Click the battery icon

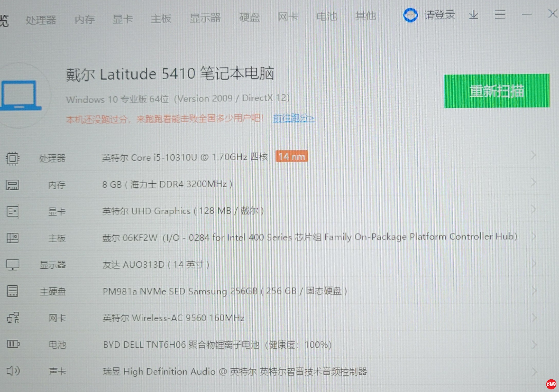13,344
